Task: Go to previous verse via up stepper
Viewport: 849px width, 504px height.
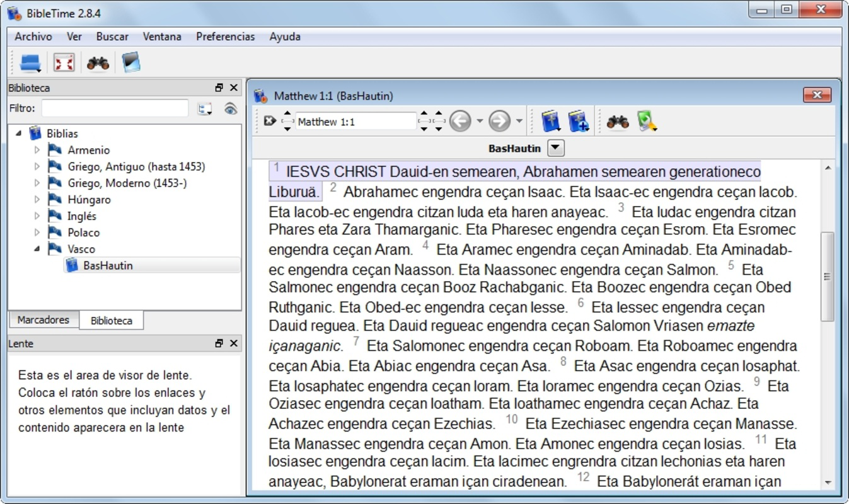Action: (x=439, y=115)
